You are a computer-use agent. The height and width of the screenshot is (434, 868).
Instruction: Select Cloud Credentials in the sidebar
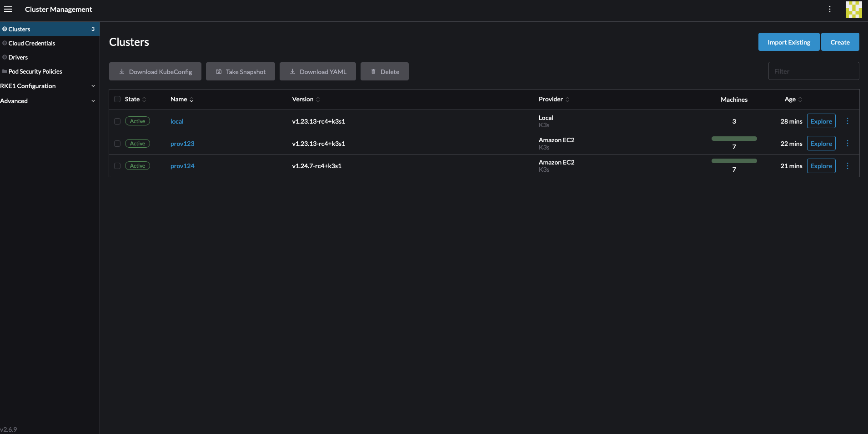click(31, 43)
